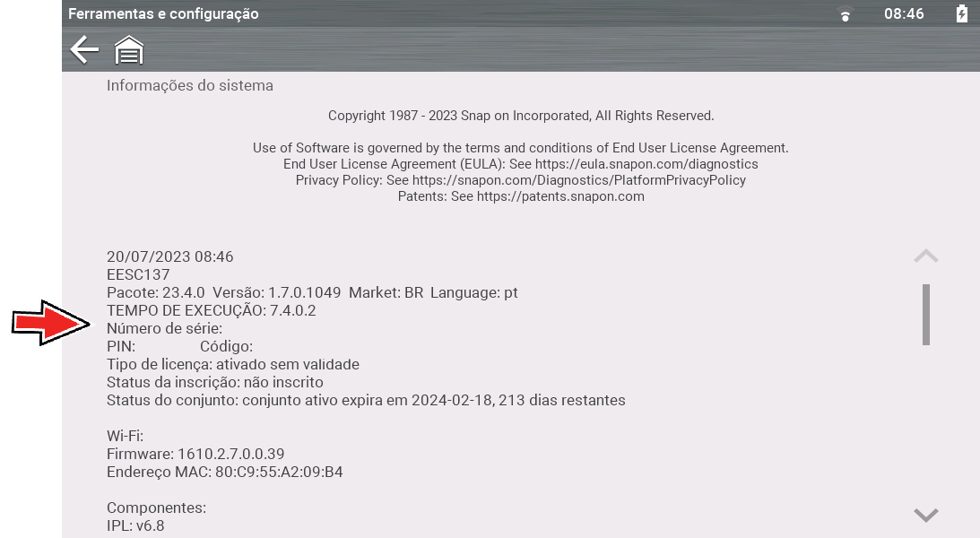This screenshot has width=980, height=538.
Task: Open the PlatformPrivacyPolicy link
Action: click(578, 180)
